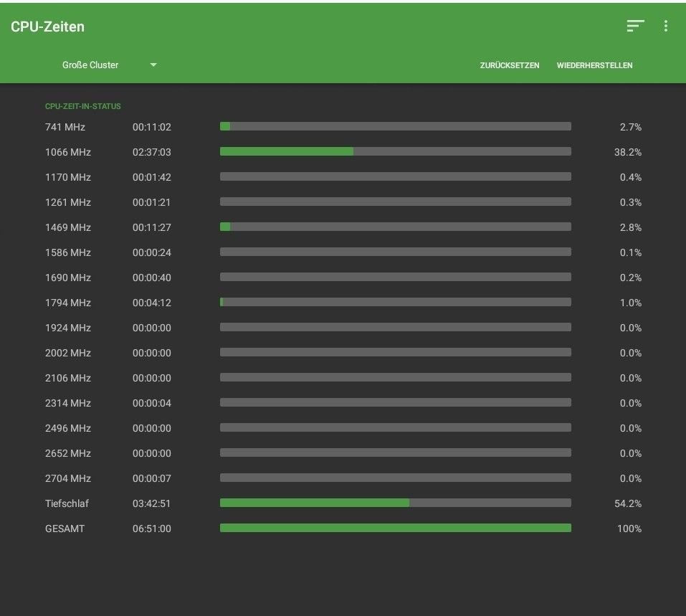Click the 1469 MHz progress bar
This screenshot has width=686, height=616.
(396, 227)
